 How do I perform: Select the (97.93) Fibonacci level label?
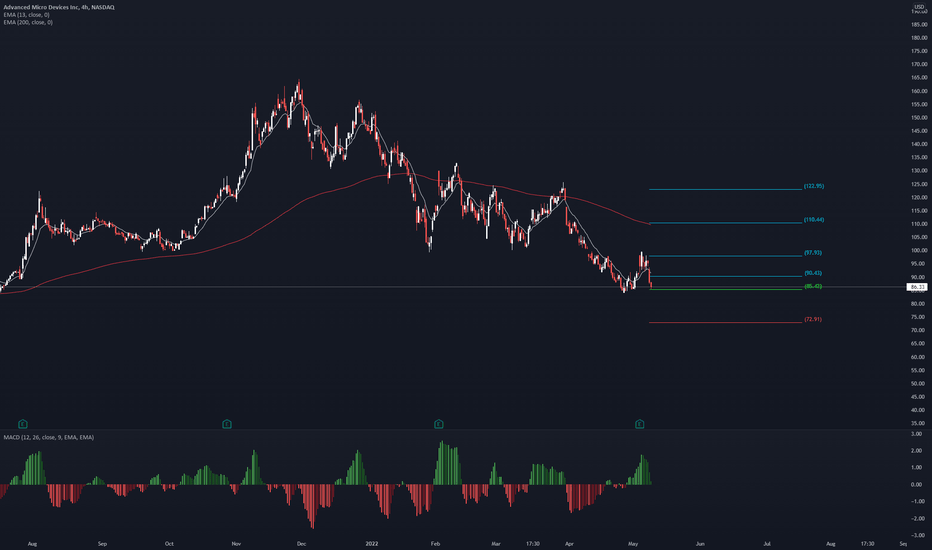pos(813,253)
